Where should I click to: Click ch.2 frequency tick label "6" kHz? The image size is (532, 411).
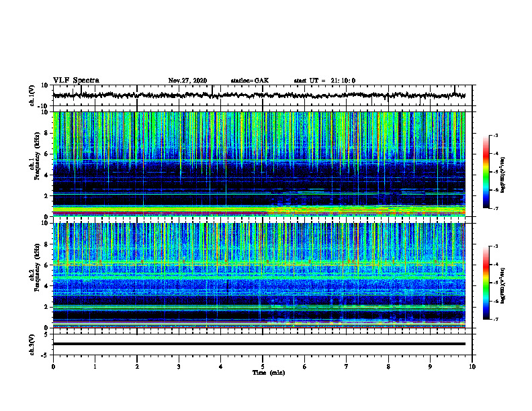[x=46, y=265]
